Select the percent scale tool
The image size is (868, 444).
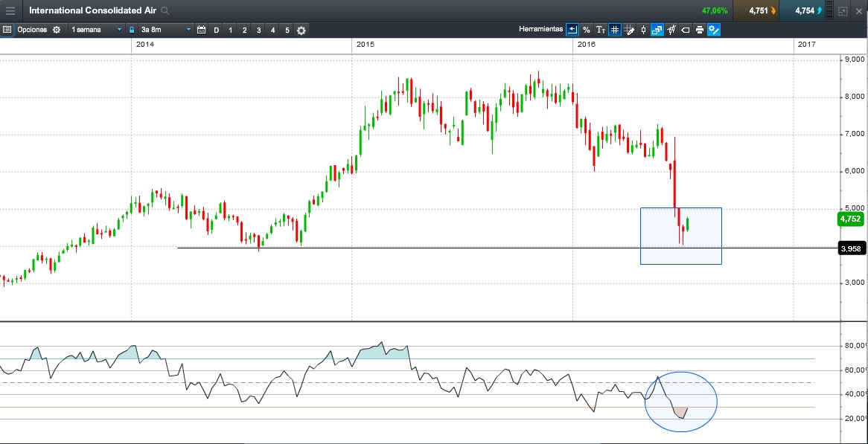tap(586, 30)
